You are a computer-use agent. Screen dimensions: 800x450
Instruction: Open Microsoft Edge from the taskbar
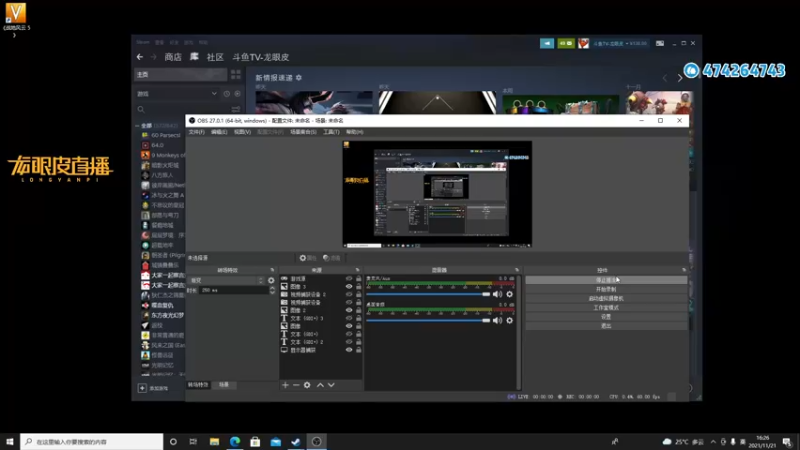pyautogui.click(x=235, y=442)
